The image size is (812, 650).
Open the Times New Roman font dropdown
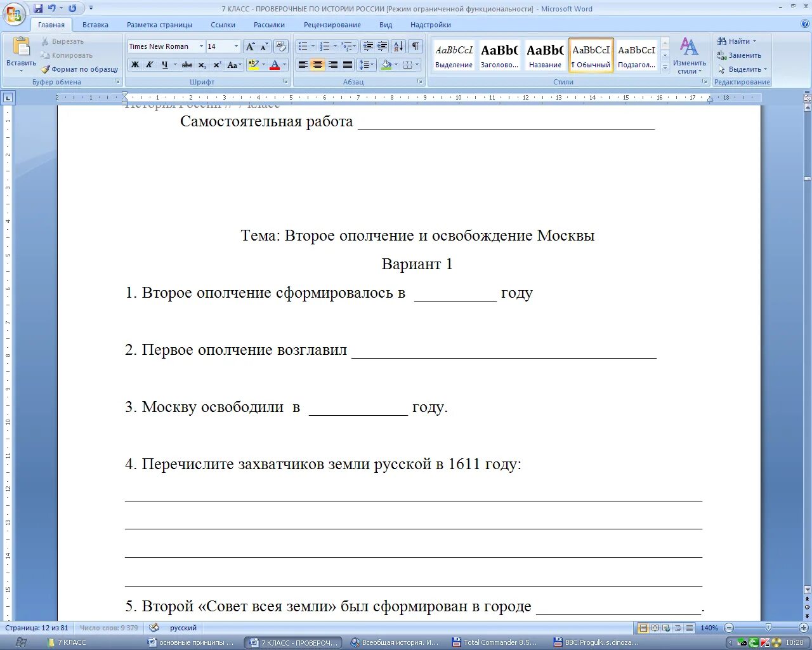tap(201, 46)
